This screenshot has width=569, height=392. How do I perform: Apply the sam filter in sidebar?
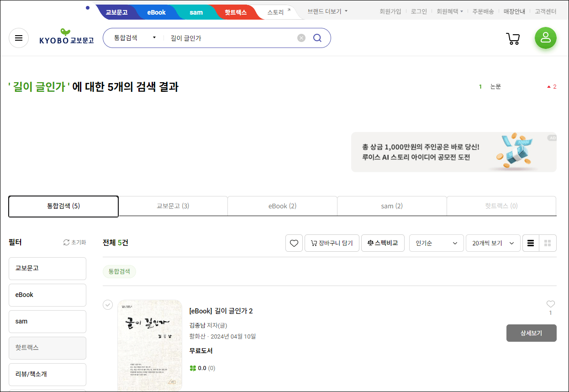pyautogui.click(x=47, y=322)
